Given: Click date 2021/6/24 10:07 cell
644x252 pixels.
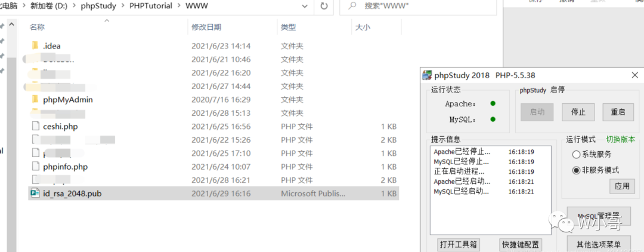Looking at the screenshot, I should (221, 167).
